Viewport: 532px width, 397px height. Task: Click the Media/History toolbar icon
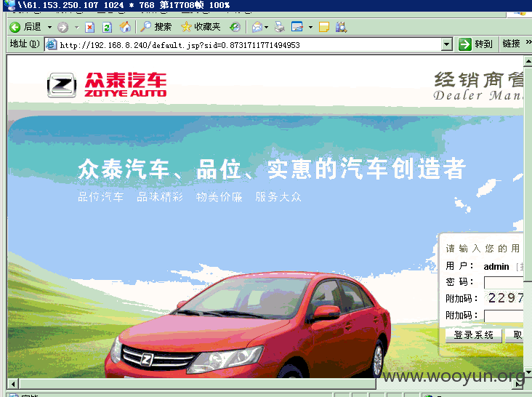coord(235,27)
